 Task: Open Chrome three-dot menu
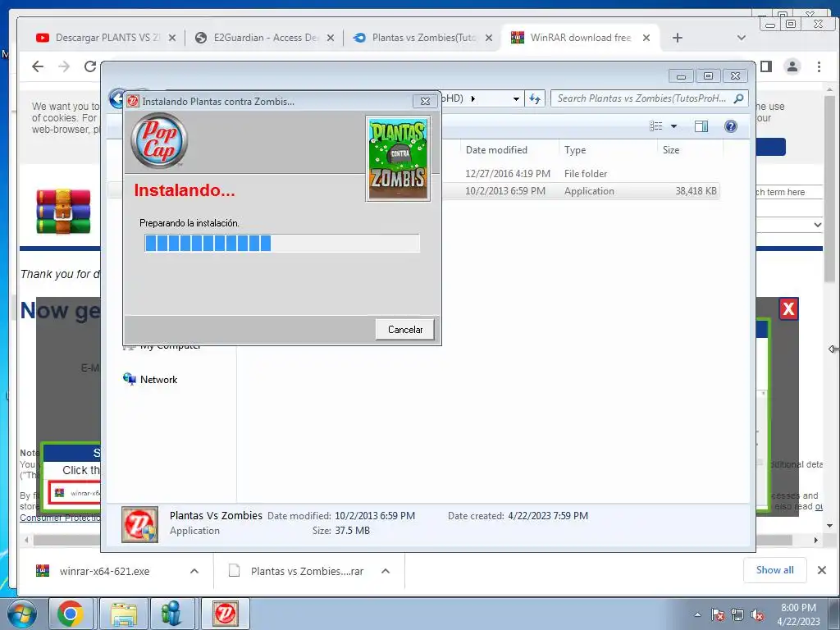coord(819,66)
